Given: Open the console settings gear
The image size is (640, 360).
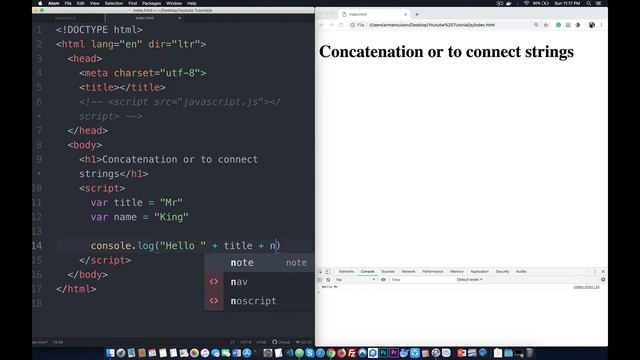Looking at the screenshot, I should tap(603, 280).
